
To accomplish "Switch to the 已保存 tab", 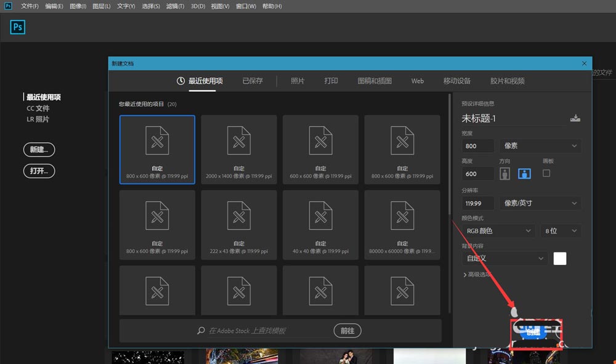I will click(x=253, y=81).
